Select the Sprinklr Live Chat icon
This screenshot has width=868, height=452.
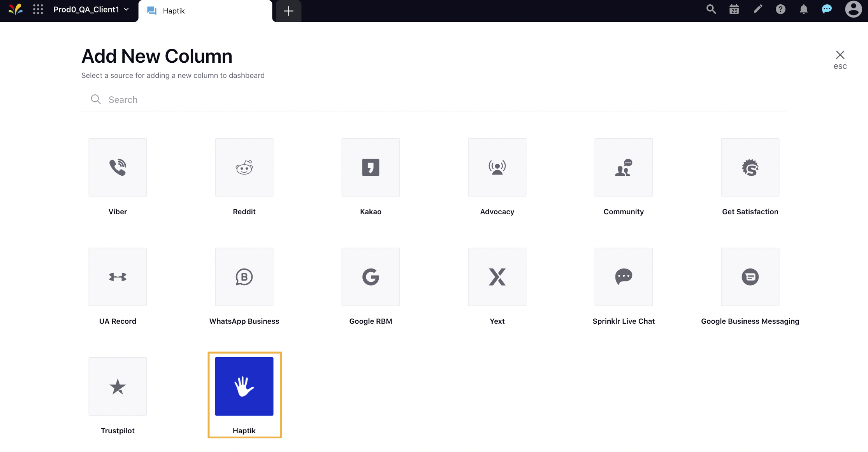[624, 277]
